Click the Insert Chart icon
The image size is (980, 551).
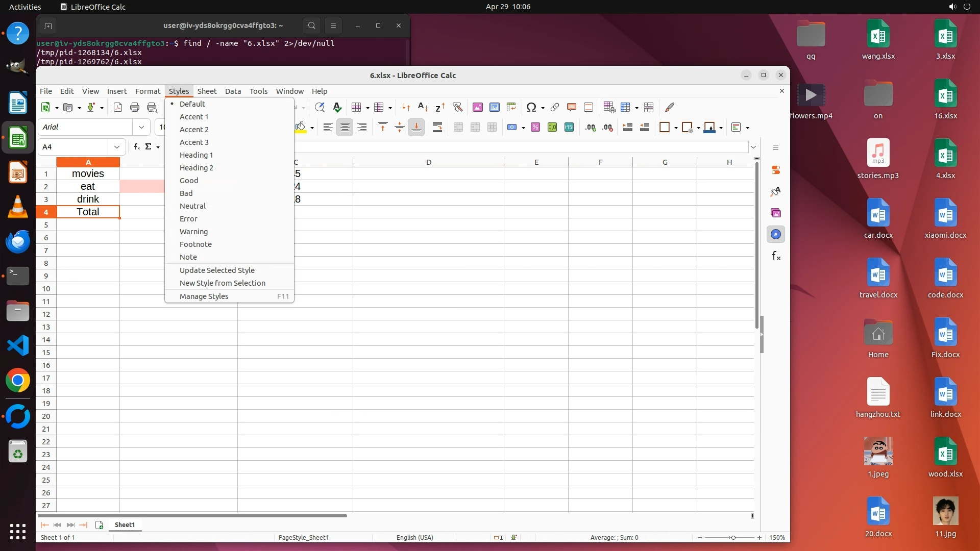pyautogui.click(x=495, y=107)
